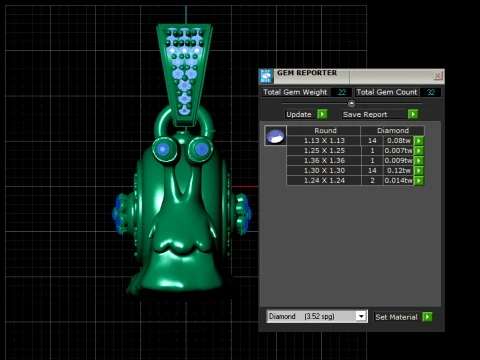The height and width of the screenshot is (360, 480).
Task: Click green arrow on 1.25 X 1.25 row
Action: tap(419, 151)
